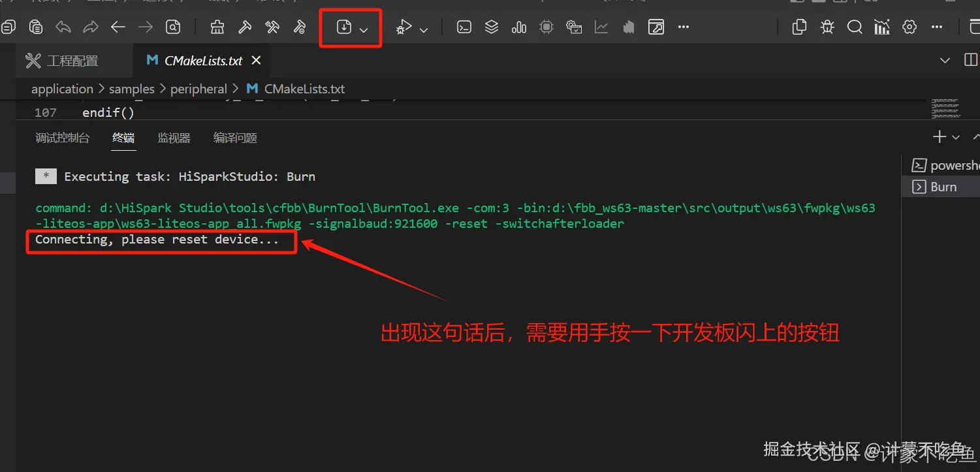Image resolution: width=980 pixels, height=472 pixels.
Task: Click the bar chart toolbar icon
Action: point(519,27)
